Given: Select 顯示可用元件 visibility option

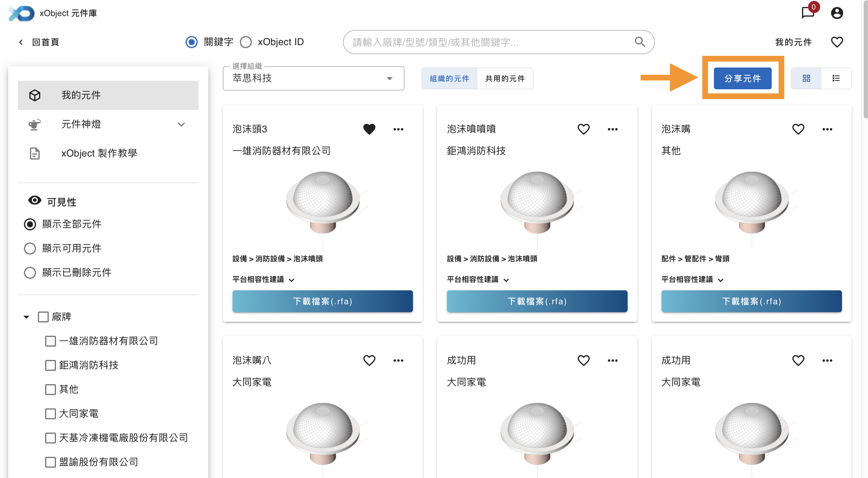Looking at the screenshot, I should click(x=30, y=249).
